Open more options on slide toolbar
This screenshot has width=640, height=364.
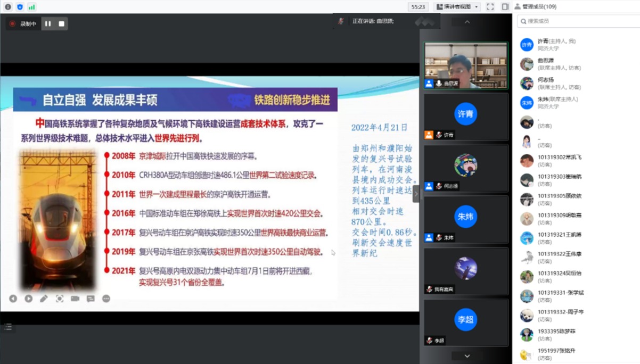(x=106, y=299)
